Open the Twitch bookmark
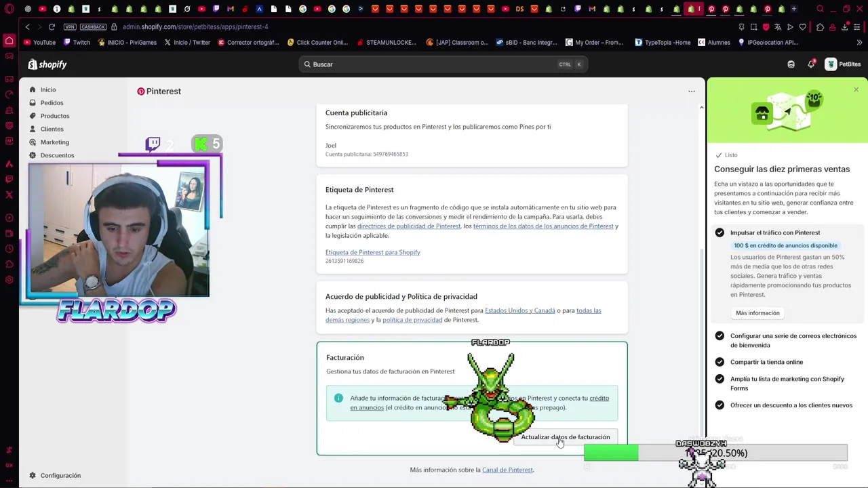The image size is (868, 488). (x=77, y=42)
